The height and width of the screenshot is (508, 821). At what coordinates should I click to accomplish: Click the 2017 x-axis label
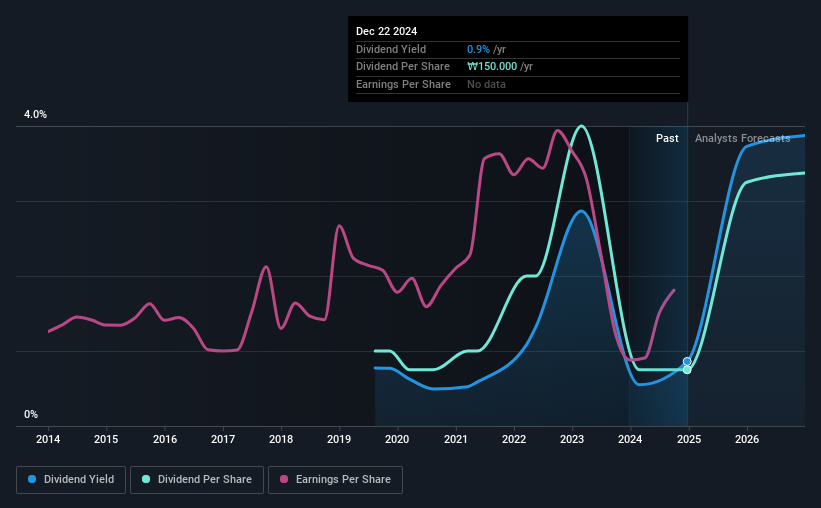point(223,439)
